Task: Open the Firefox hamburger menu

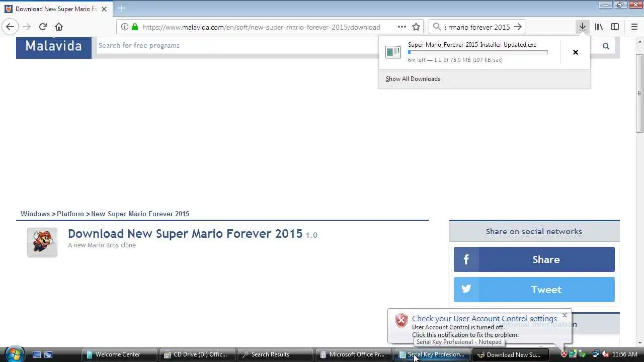Action: coord(634,27)
